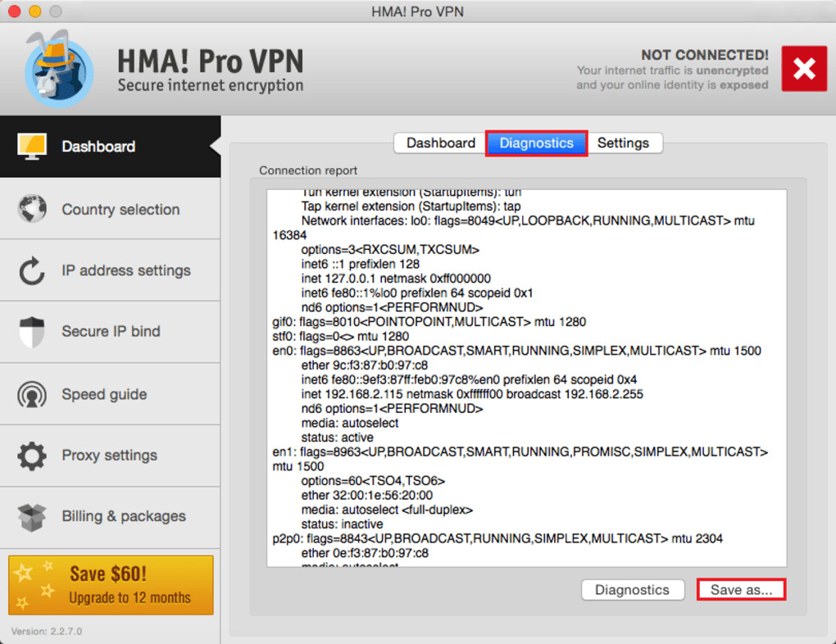Click the 'NOT CONNECTED!' status text

[704, 55]
